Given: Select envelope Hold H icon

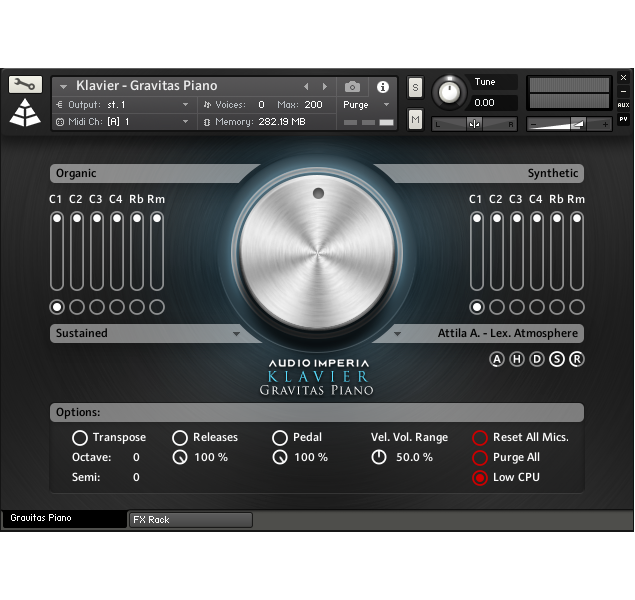Looking at the screenshot, I should (517, 359).
